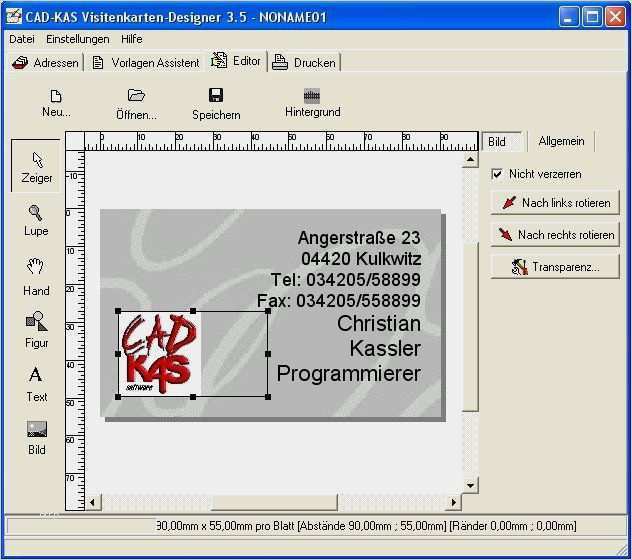
Task: Choose the Lupe magnifier tool
Action: point(36,221)
